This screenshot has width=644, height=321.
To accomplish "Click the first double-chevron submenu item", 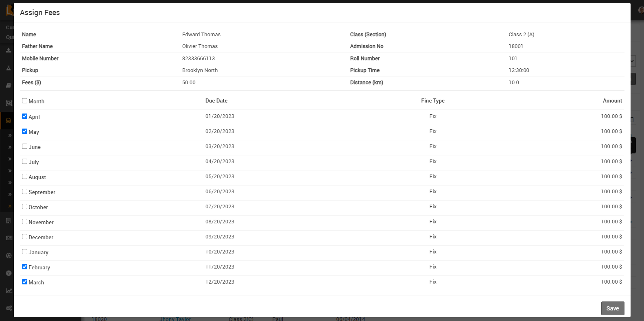I will [x=10, y=135].
